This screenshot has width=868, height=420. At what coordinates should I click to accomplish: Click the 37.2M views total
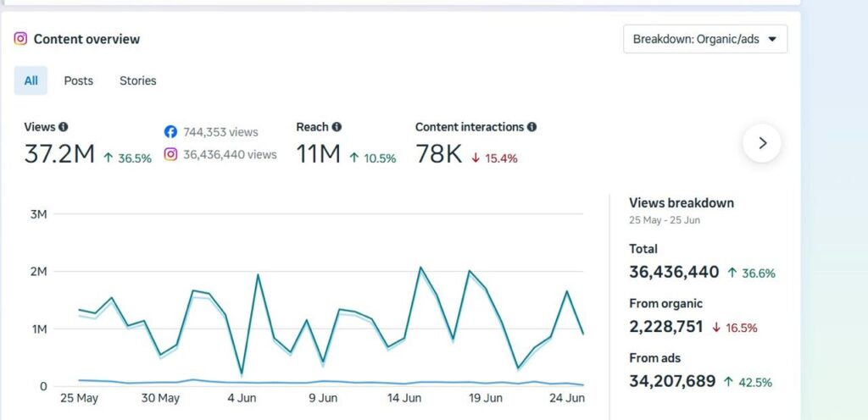[60, 154]
